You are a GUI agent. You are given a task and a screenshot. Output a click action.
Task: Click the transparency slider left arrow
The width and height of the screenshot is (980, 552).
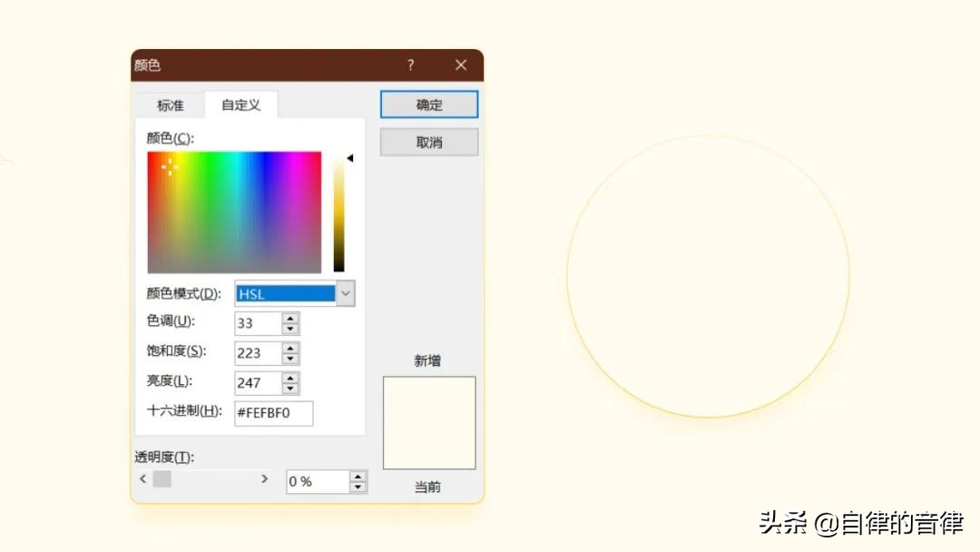pos(143,478)
